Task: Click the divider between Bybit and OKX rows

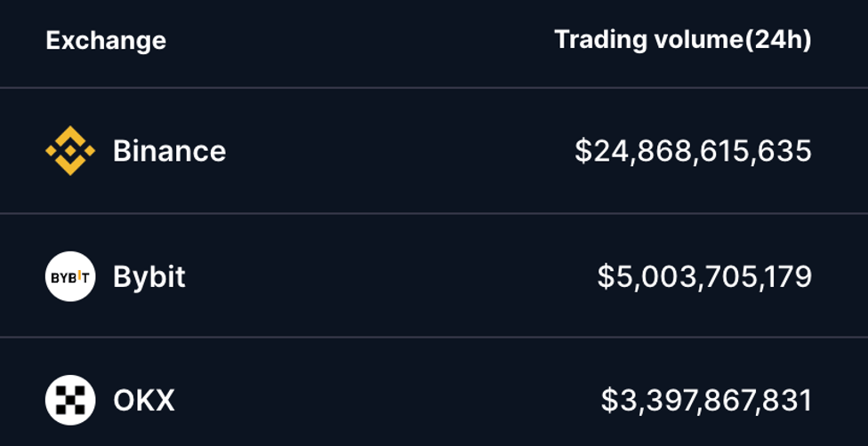Action: tap(434, 338)
